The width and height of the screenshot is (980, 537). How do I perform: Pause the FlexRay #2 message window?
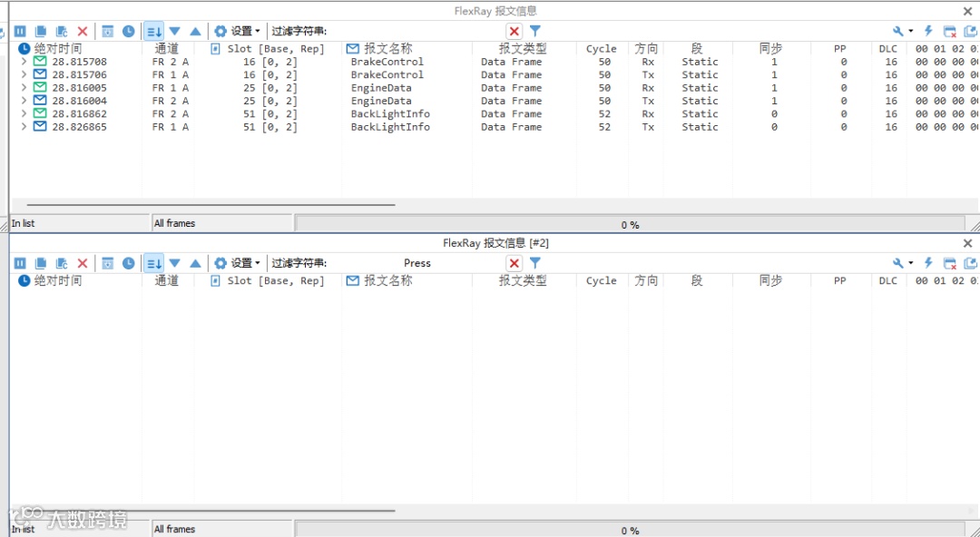20,263
